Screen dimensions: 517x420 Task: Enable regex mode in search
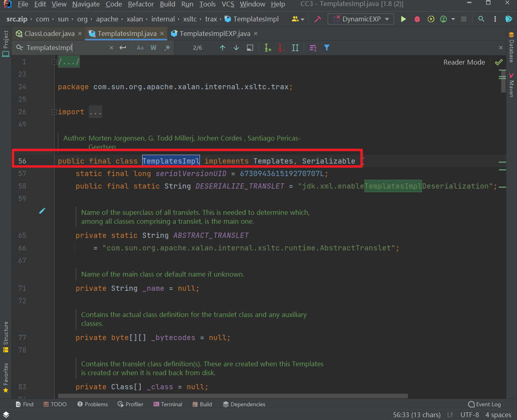point(167,47)
